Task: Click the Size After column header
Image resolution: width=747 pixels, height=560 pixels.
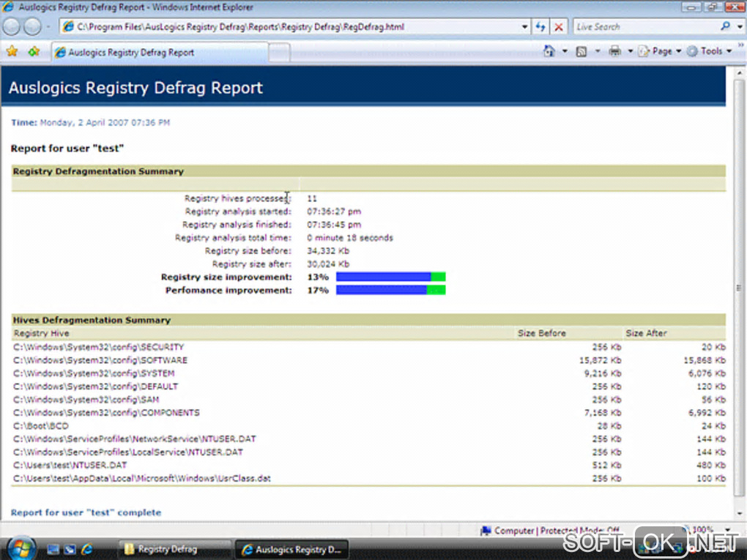Action: pyautogui.click(x=646, y=333)
